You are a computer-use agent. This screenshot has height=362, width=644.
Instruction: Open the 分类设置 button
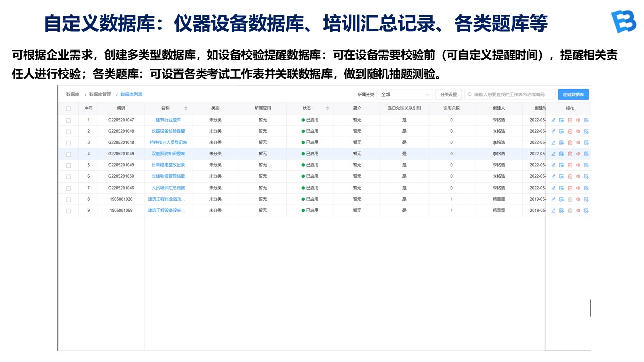448,95
